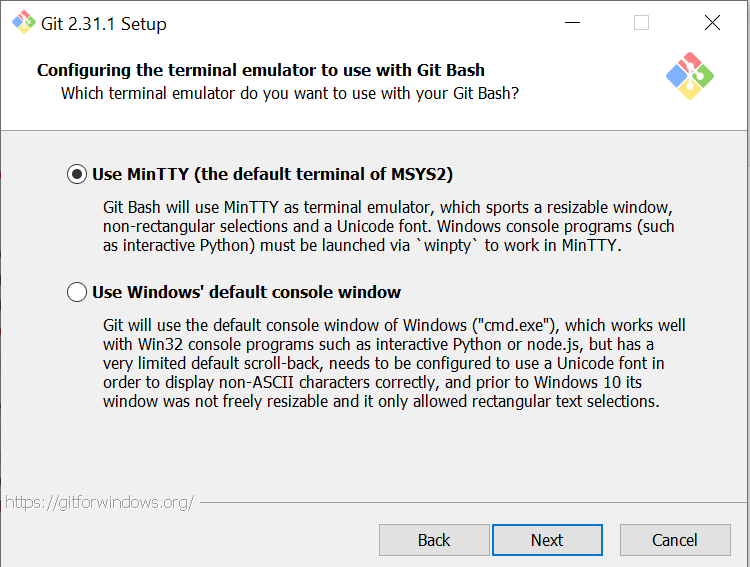
Task: Click the empty title bar area beside the title
Action: pyautogui.click(x=350, y=23)
